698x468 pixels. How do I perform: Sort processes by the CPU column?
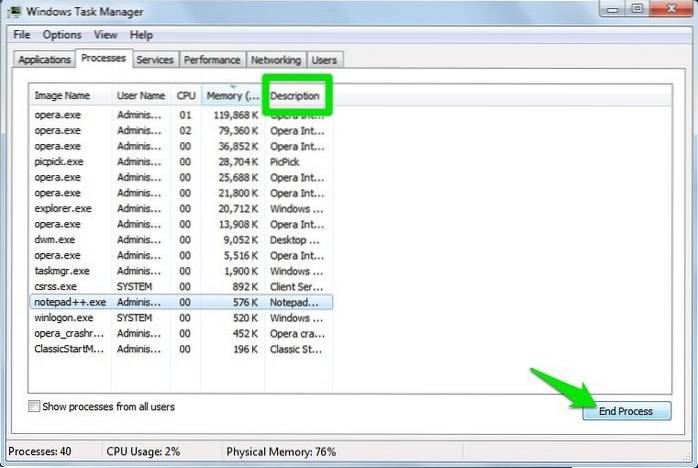pos(185,96)
